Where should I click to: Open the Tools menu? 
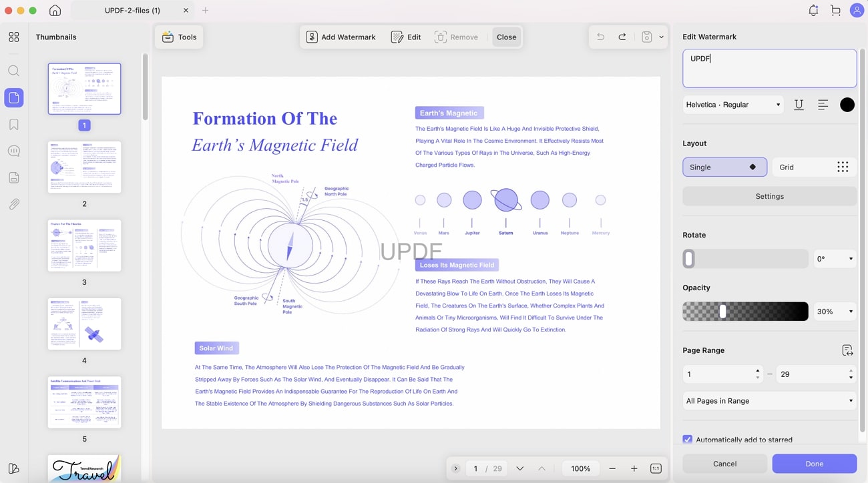click(x=179, y=37)
